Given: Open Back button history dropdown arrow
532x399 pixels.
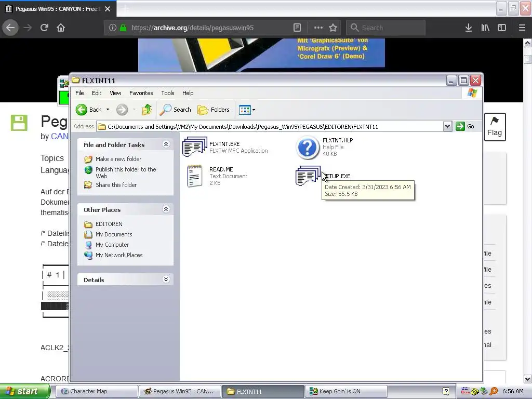Looking at the screenshot, I should 108,110.
